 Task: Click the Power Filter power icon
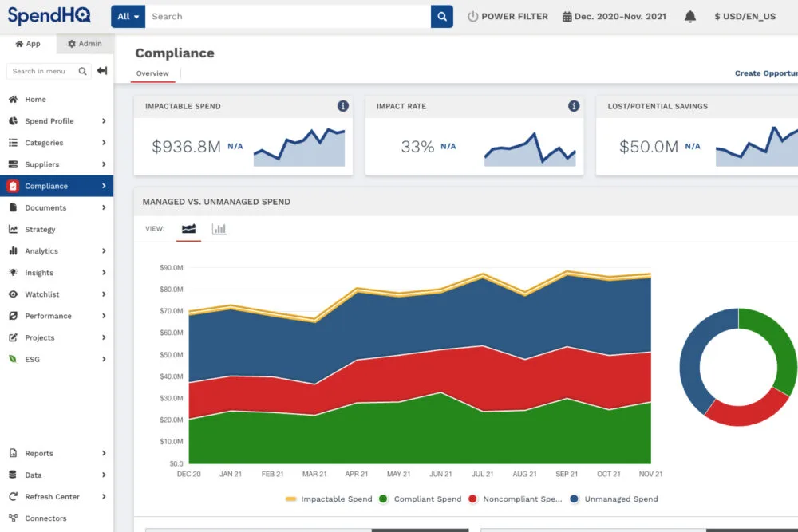pos(472,16)
